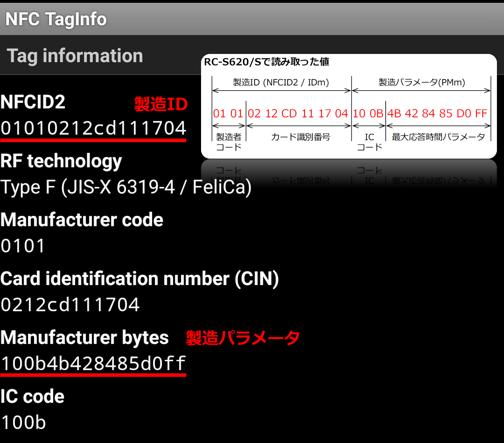
Task: Select bytes 4B 42 84 85 D0 FF in diagram
Action: pos(438,113)
